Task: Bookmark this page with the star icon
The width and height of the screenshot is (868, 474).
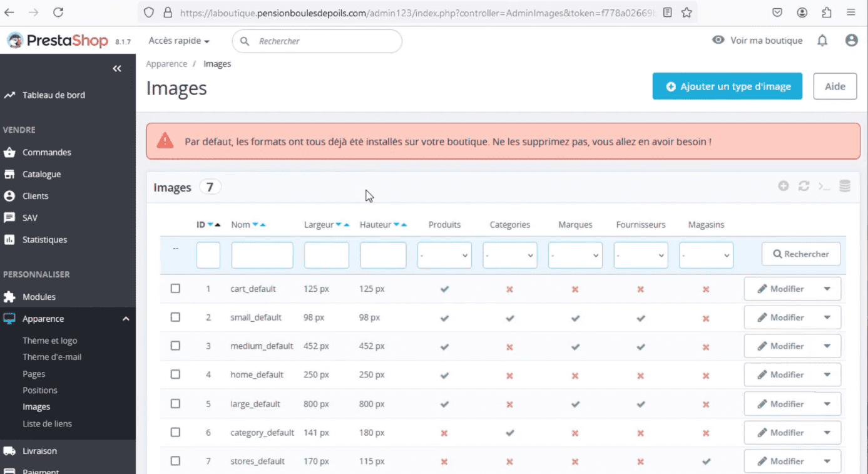Action: click(687, 12)
